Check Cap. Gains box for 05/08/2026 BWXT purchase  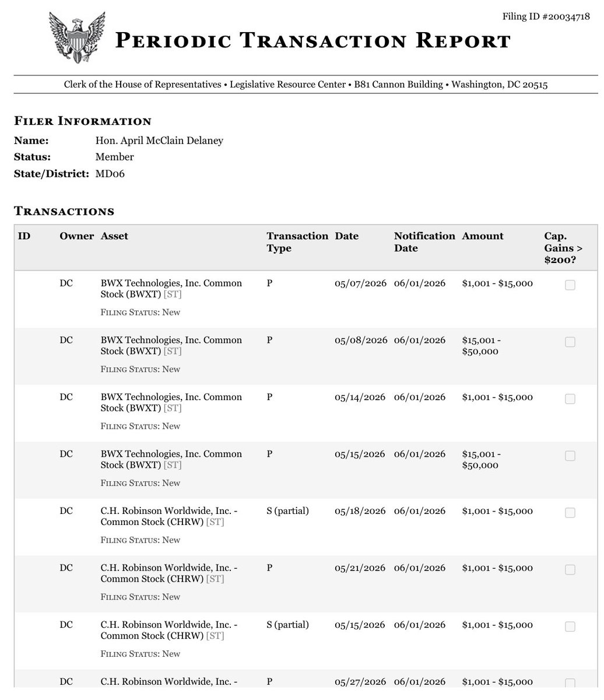(570, 342)
